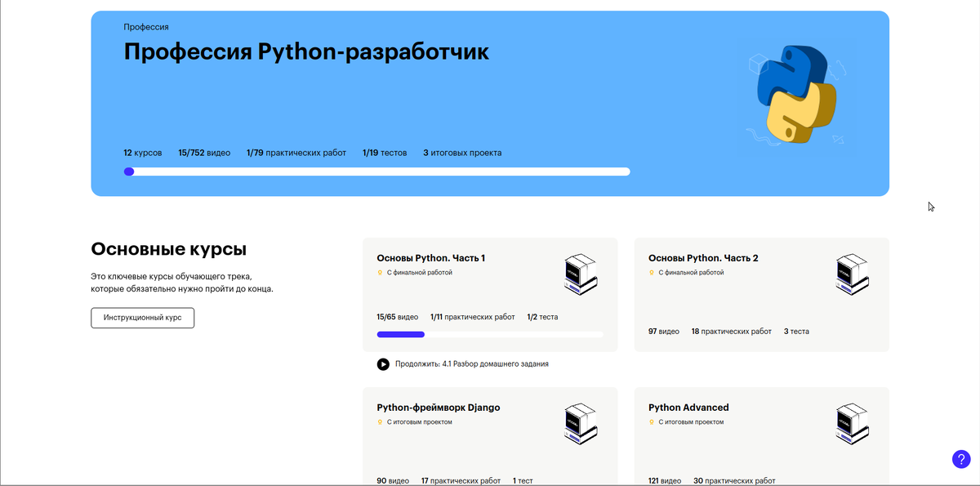Viewport: 980px width, 486px height.
Task: Click the Основные курсы section heading
Action: point(169,249)
